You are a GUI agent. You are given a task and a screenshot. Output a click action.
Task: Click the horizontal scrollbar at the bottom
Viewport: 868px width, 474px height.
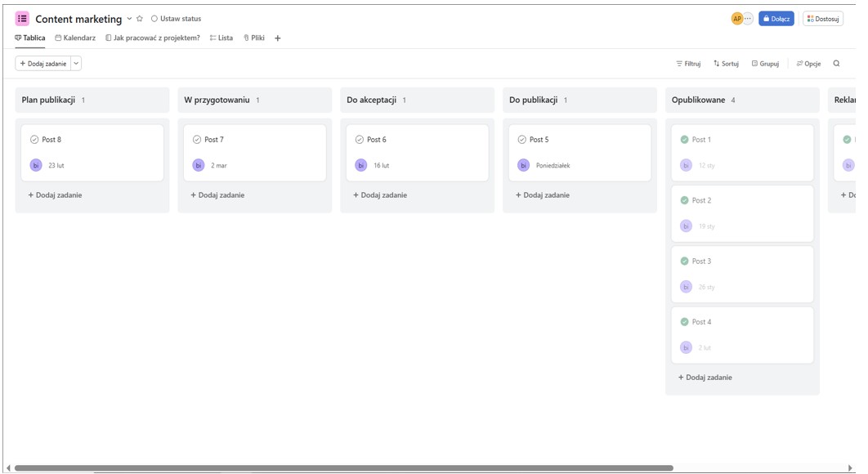tap(343, 468)
